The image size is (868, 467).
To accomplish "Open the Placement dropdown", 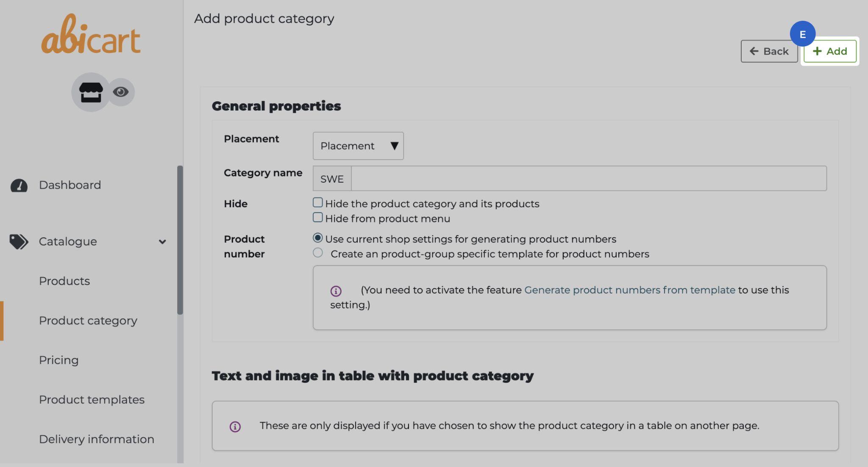I will [358, 146].
